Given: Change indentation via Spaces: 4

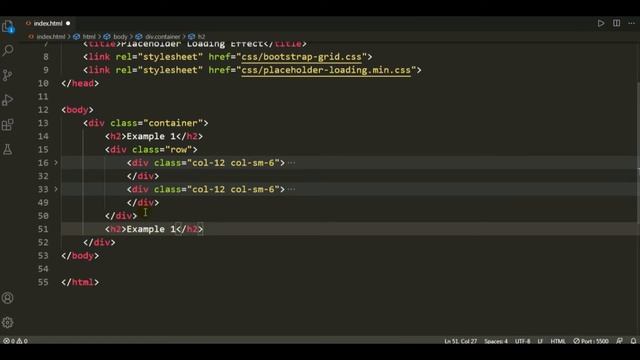Looking at the screenshot, I should click(496, 341).
